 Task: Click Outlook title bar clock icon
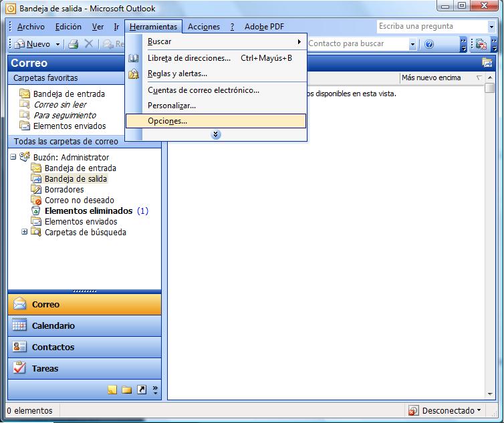click(11, 9)
